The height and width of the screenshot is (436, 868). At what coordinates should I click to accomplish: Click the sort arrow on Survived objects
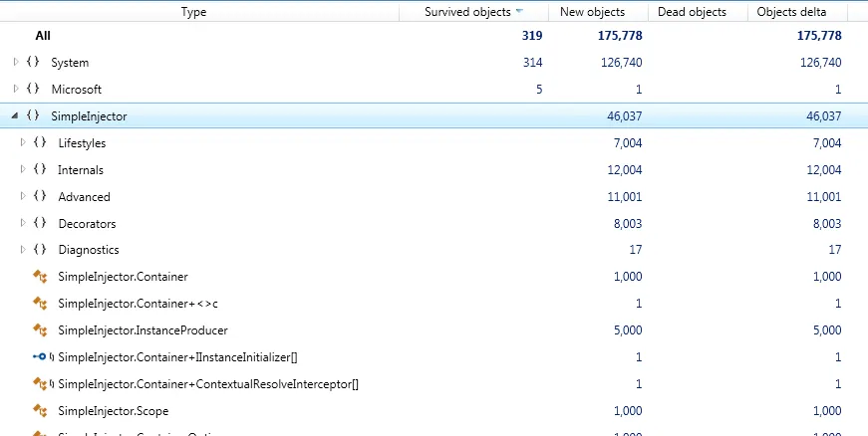[x=519, y=11]
